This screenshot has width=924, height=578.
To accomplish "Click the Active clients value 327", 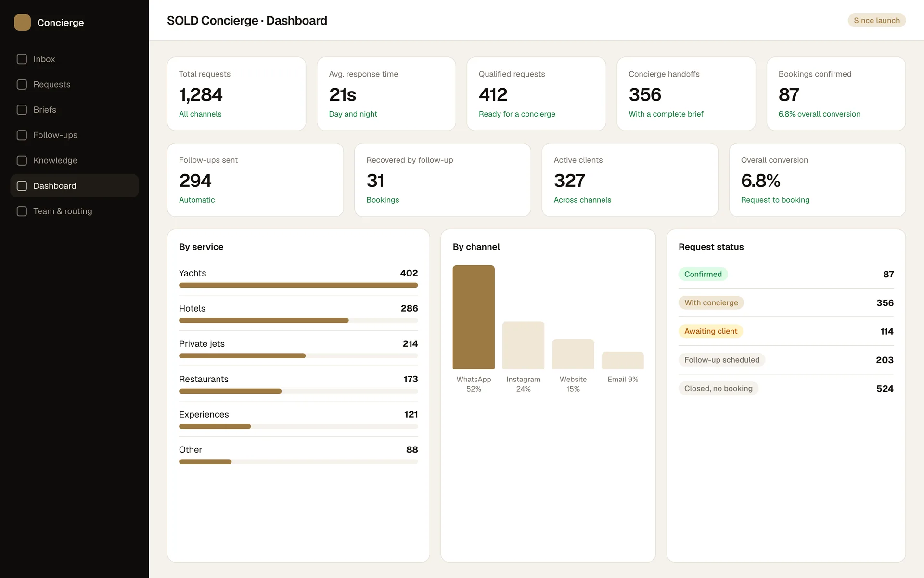I will 569,181.
